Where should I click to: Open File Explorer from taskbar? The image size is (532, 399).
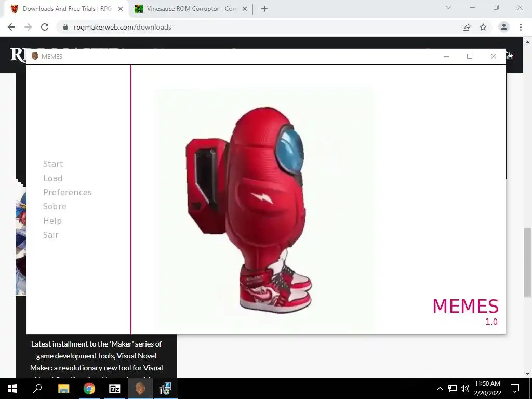(63, 389)
